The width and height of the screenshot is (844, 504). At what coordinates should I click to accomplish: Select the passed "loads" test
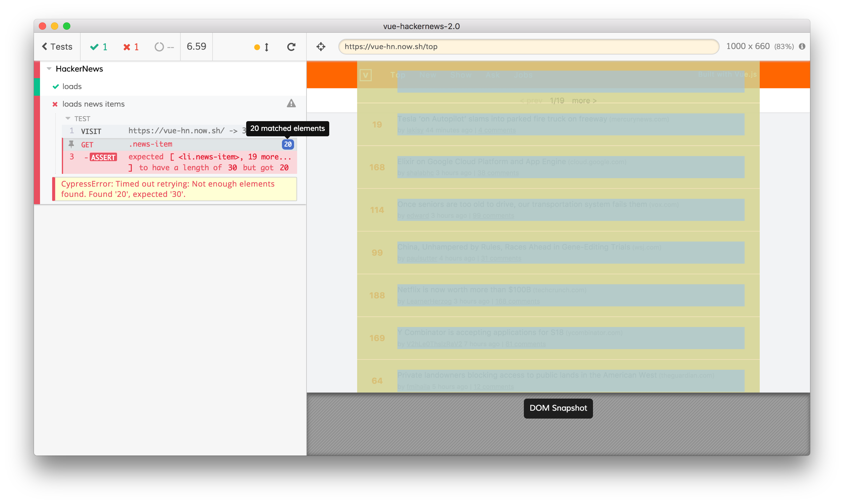point(72,86)
